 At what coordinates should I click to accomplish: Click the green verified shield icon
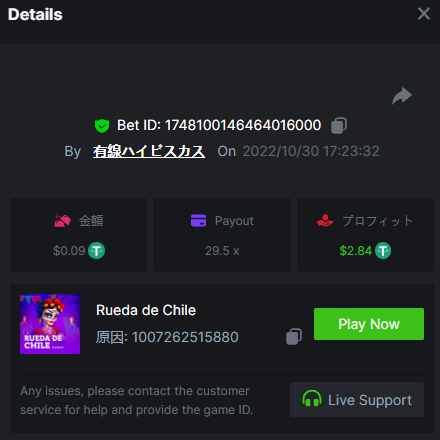coord(102,126)
